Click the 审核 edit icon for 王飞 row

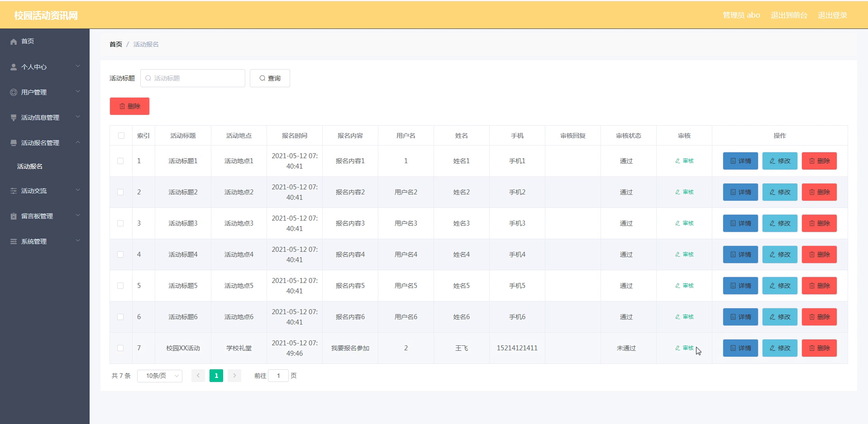(x=677, y=348)
